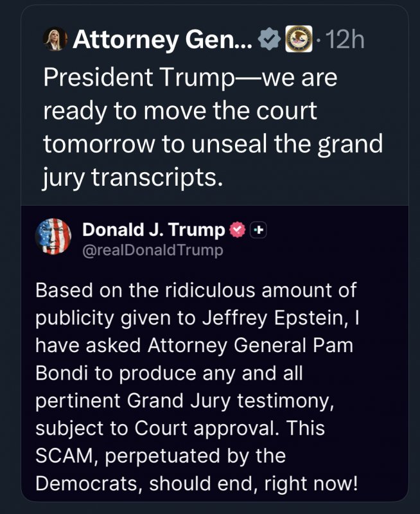Click the plus badge icon after Trump's name
The image size is (420, 514).
[x=257, y=229]
